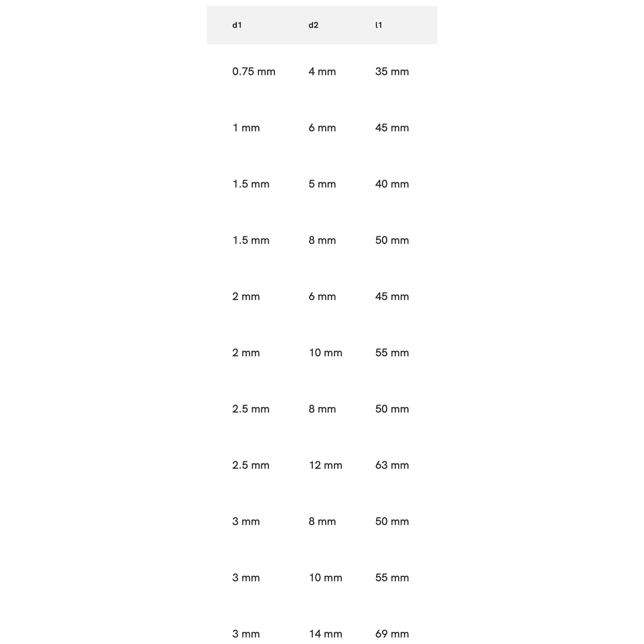Select the 14 mm d2 cell
Viewport: 644px width, 644px height.
point(325,634)
